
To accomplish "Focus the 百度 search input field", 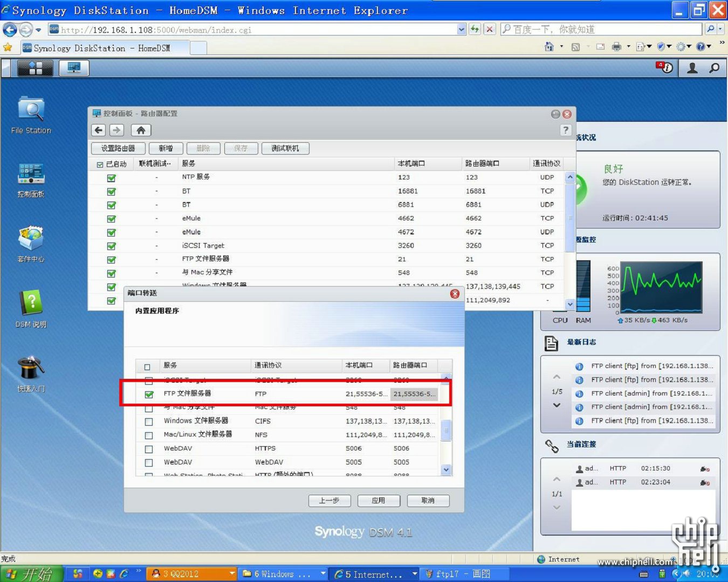I will (x=602, y=29).
